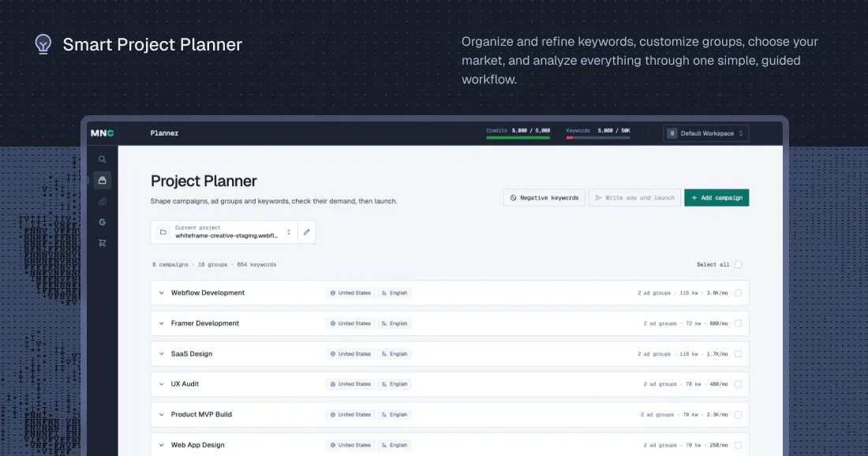
Task: Expand the Web App Design campaign
Action: (x=162, y=445)
